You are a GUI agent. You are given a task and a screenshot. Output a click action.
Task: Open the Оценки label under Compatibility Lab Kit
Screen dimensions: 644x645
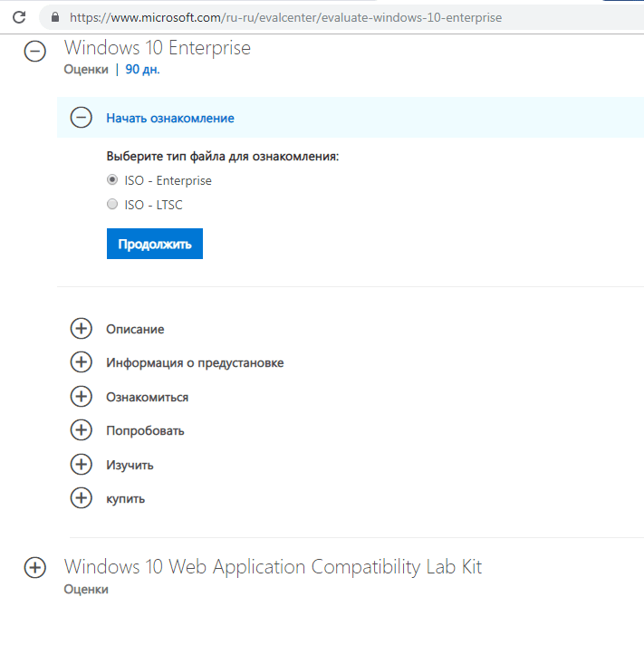[86, 590]
